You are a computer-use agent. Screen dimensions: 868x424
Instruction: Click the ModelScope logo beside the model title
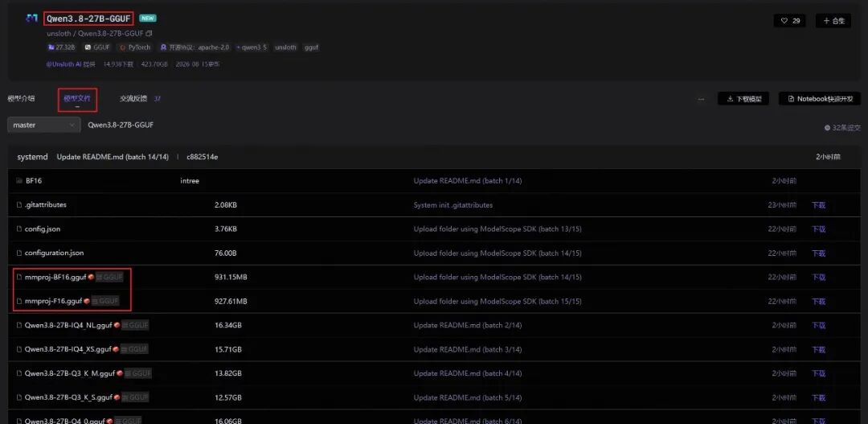point(31,19)
